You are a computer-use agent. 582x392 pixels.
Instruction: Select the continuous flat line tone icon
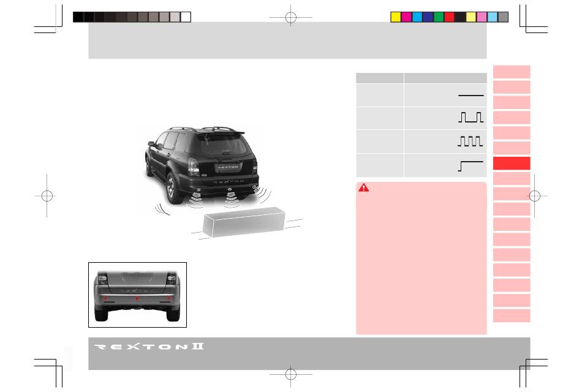point(471,96)
